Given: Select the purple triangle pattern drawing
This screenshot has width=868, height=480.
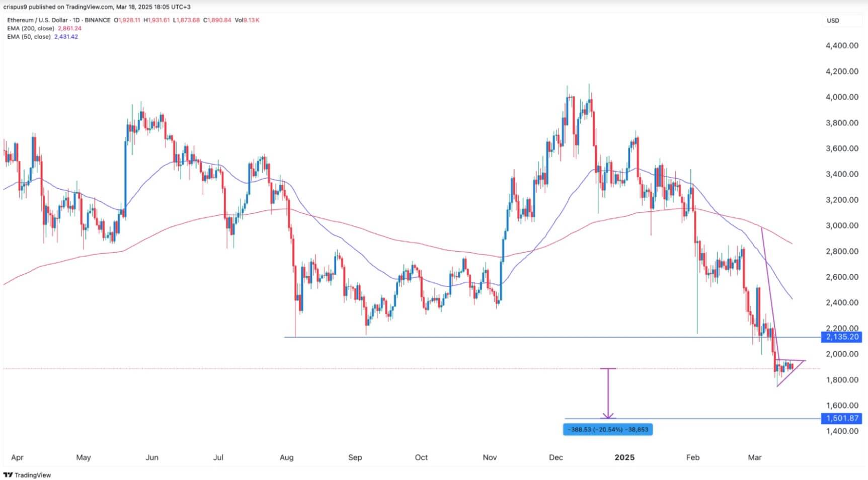Looking at the screenshot, I should [790, 373].
